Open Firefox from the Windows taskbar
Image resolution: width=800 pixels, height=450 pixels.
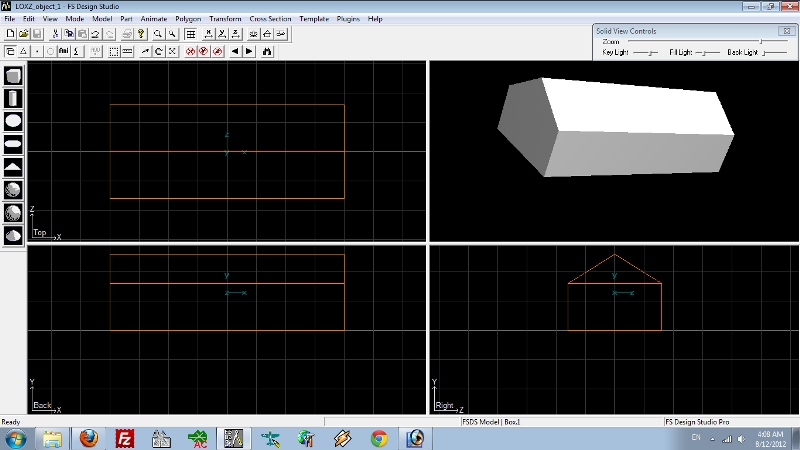89,438
